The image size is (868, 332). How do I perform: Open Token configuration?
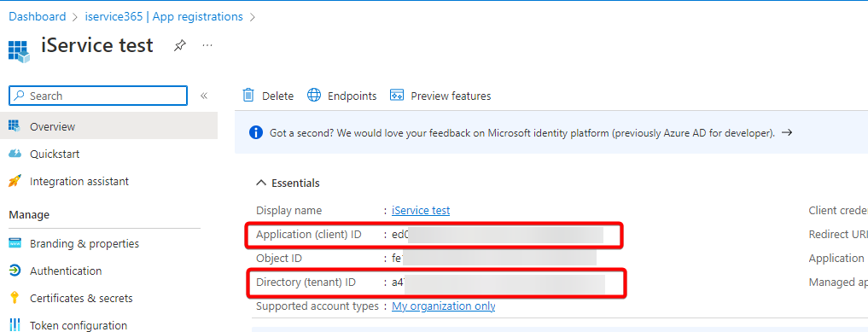point(79,325)
